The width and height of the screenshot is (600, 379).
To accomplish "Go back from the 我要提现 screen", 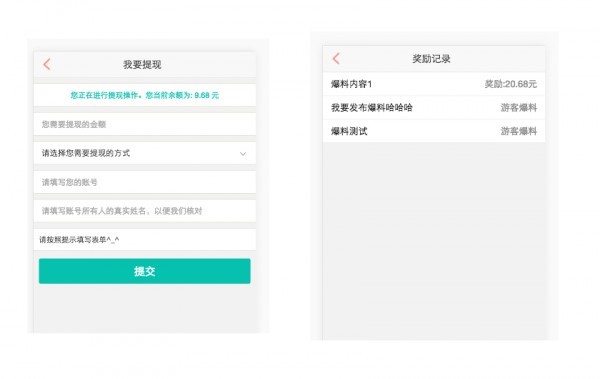I will tap(47, 64).
